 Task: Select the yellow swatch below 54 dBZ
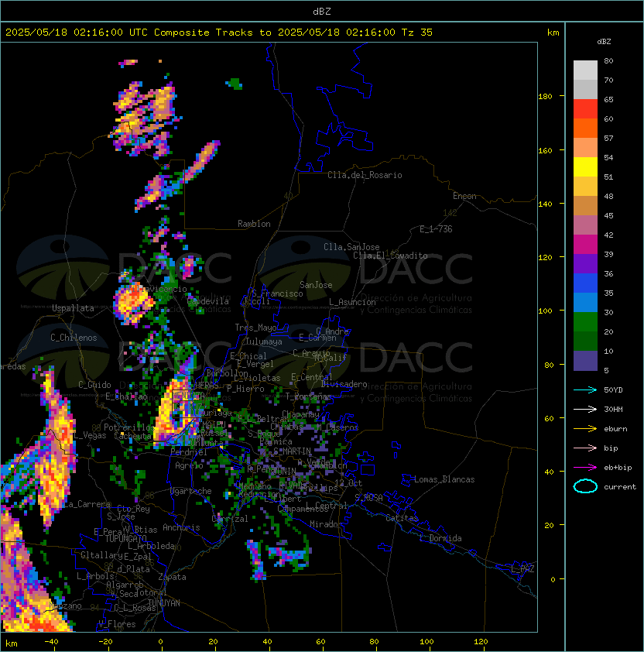[x=585, y=166]
